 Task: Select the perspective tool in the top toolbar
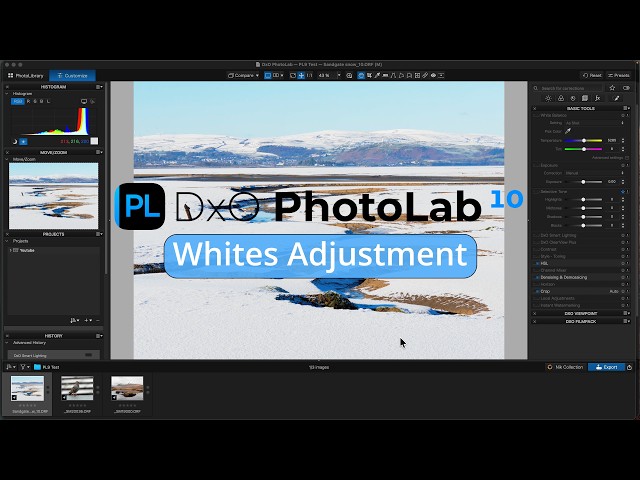point(393,76)
